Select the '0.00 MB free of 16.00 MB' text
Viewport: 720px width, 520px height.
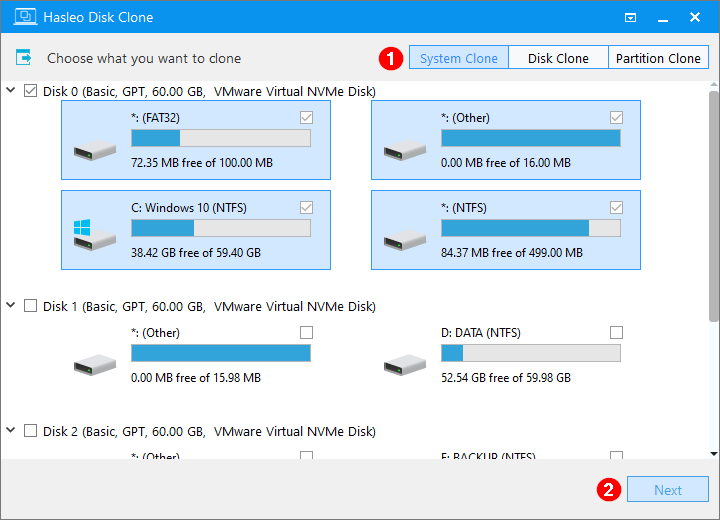tap(506, 163)
